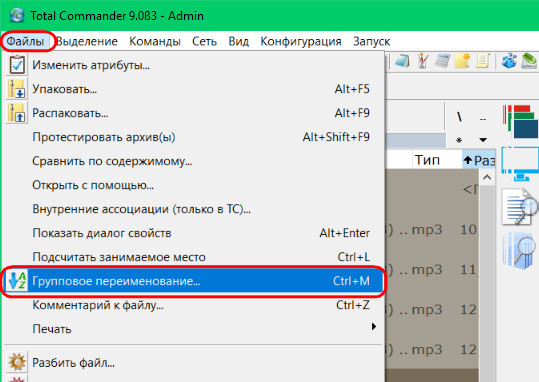Choose Внутренние ассоциации (только в TC)
Viewport: 539px width, 382px height.
pyautogui.click(x=194, y=209)
